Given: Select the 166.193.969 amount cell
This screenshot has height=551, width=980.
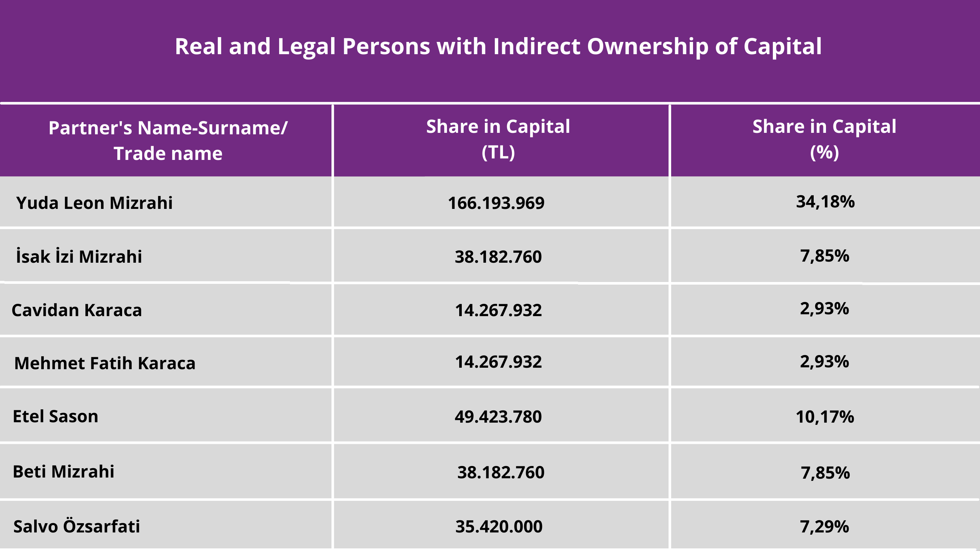Looking at the screenshot, I should (496, 203).
